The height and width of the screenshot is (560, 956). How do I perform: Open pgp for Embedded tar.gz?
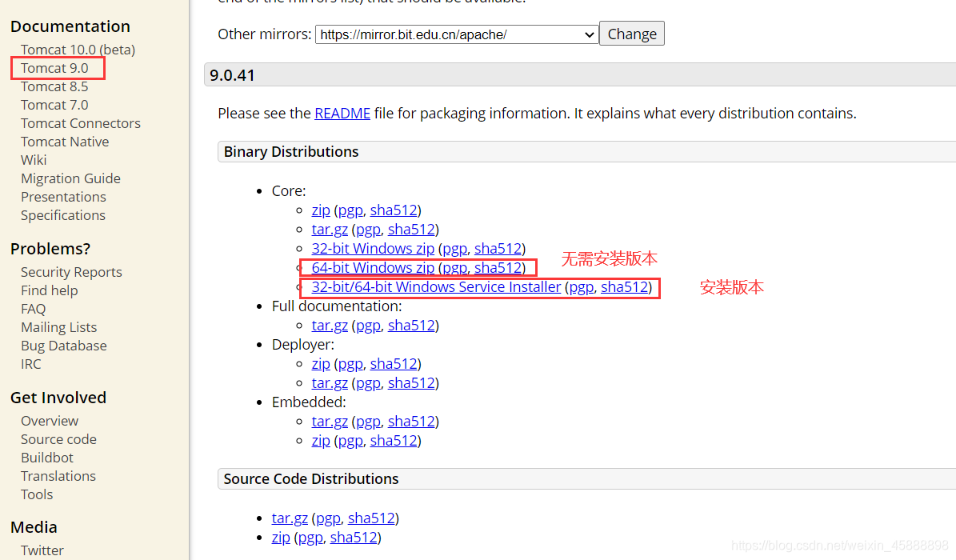click(368, 422)
